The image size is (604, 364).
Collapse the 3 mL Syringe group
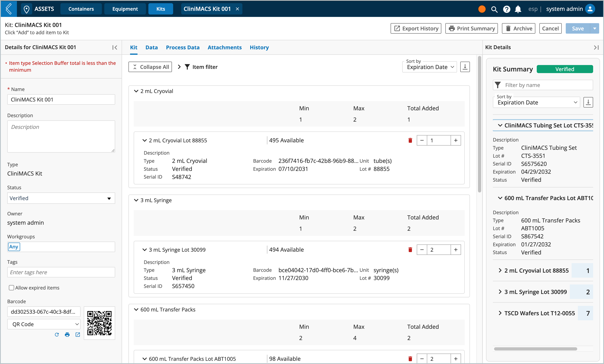coord(136,200)
